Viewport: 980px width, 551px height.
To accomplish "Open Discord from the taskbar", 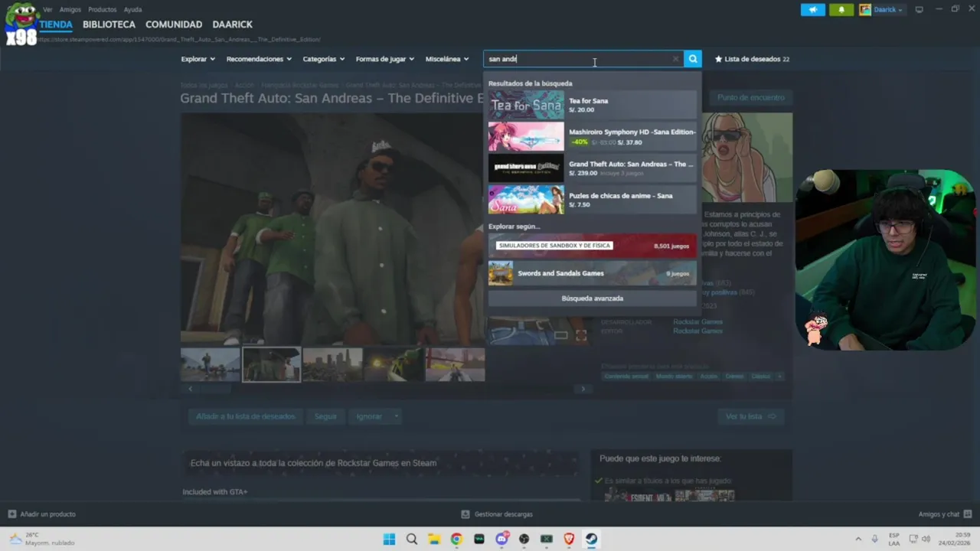I will point(501,539).
